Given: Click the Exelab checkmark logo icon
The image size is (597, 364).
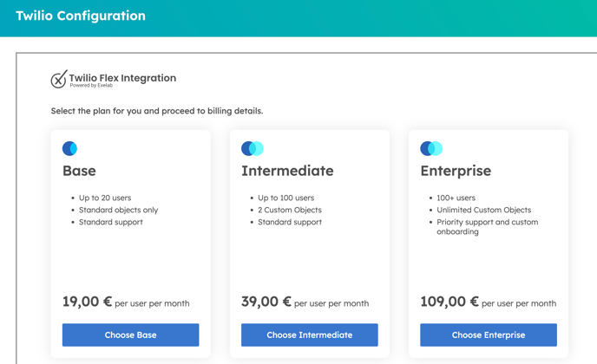Looking at the screenshot, I should 59,79.
